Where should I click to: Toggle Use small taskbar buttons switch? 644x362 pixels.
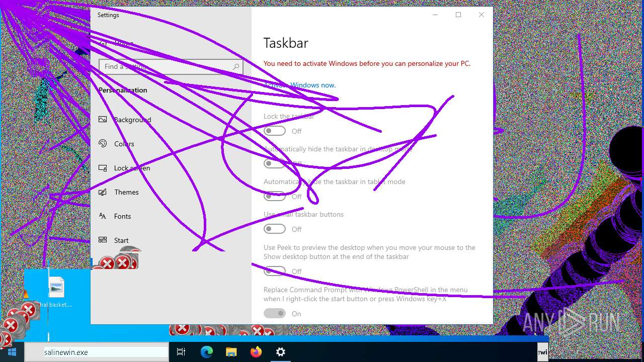pyautogui.click(x=275, y=229)
